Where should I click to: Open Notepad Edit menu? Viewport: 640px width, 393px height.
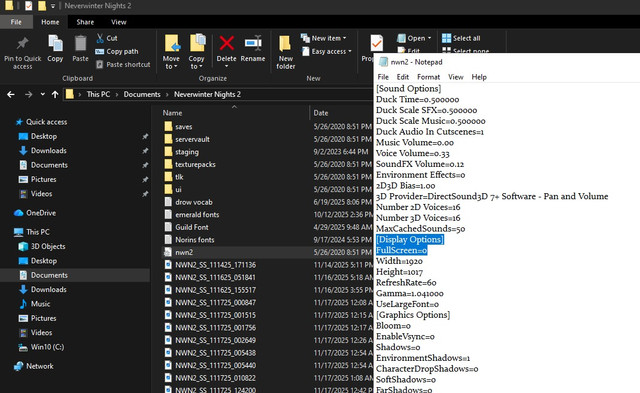click(x=402, y=77)
